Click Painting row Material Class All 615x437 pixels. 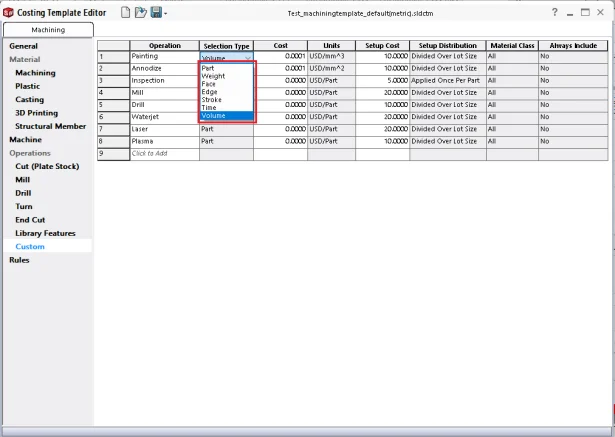point(512,56)
